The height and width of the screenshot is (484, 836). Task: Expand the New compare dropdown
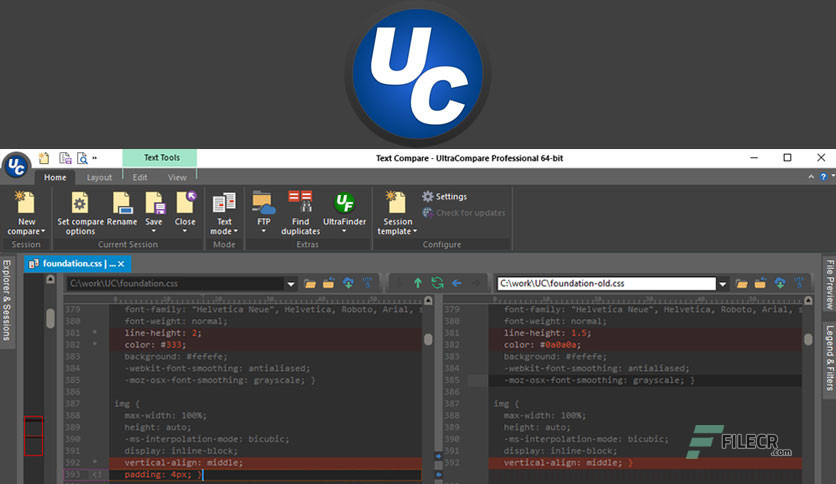tap(43, 232)
